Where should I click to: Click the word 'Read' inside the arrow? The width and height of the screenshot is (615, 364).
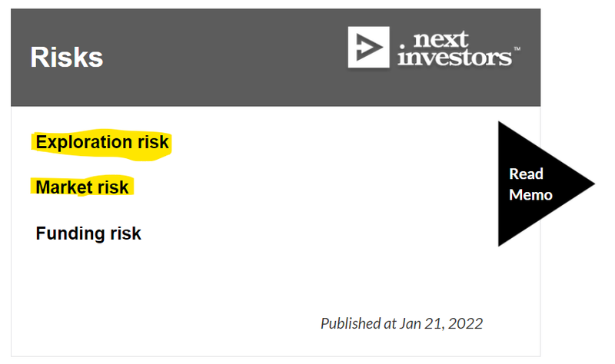[x=526, y=174]
